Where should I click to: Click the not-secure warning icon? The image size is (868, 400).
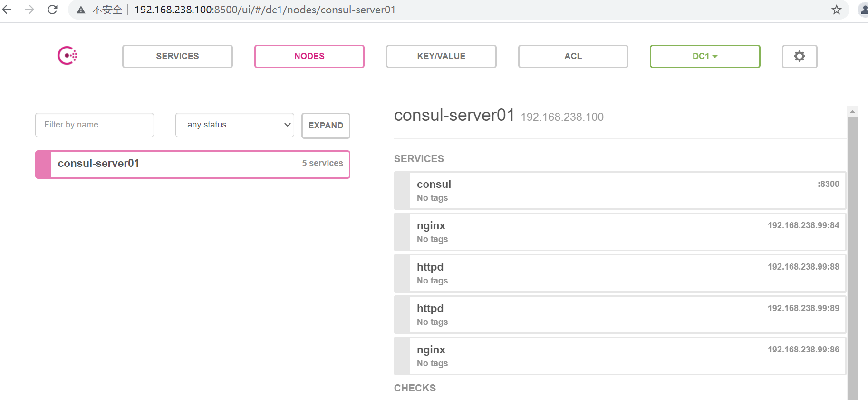81,10
